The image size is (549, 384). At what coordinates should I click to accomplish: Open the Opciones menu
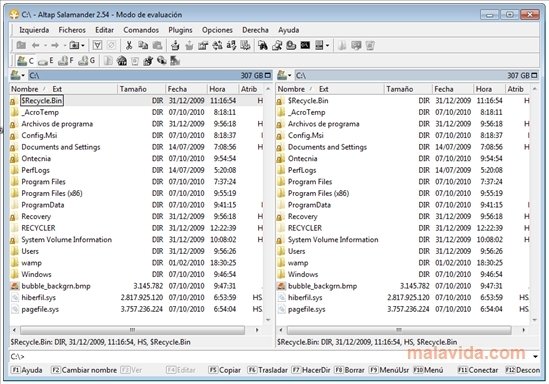[217, 30]
